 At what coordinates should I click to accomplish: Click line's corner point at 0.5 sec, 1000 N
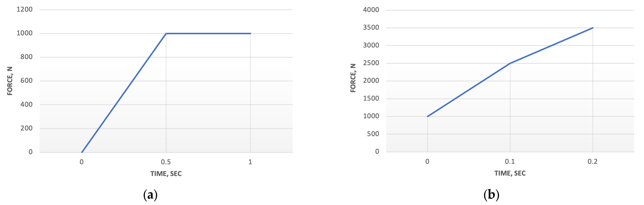pos(166,33)
